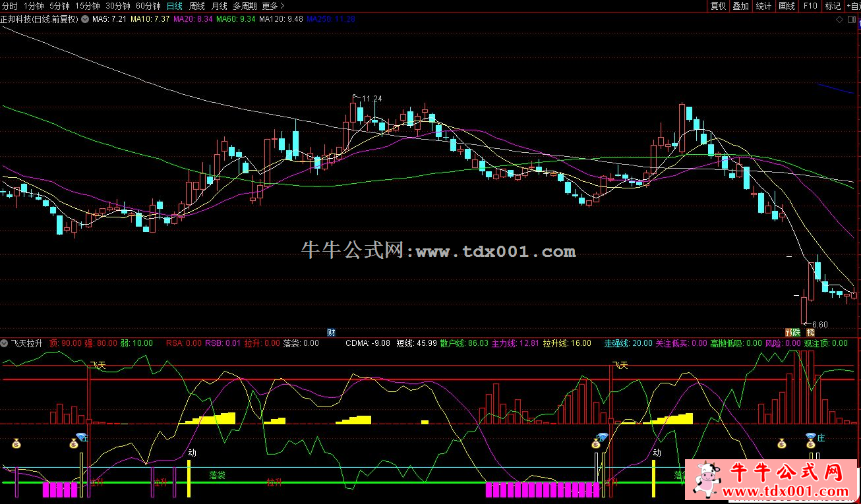Select the 30分钟 period tab
This screenshot has height=504, width=861.
[117, 6]
